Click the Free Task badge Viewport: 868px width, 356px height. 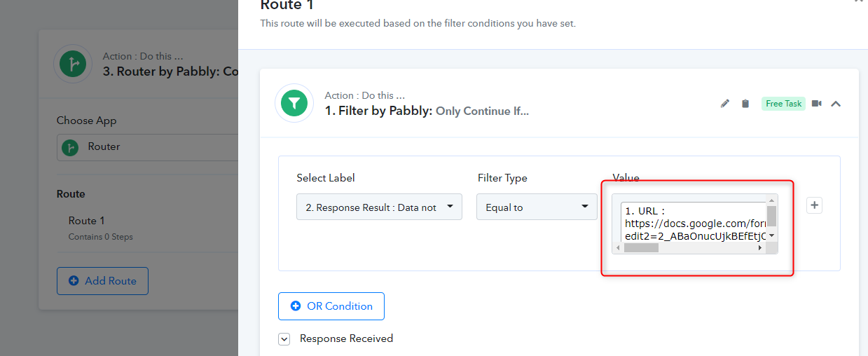tap(783, 104)
